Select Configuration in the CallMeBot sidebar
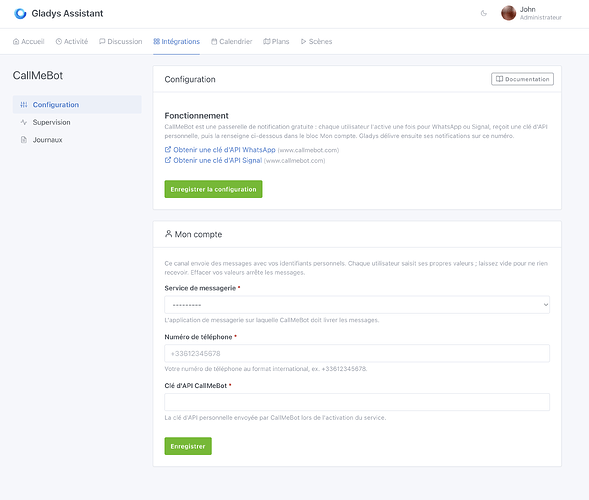This screenshot has height=500, width=589. pos(77,104)
